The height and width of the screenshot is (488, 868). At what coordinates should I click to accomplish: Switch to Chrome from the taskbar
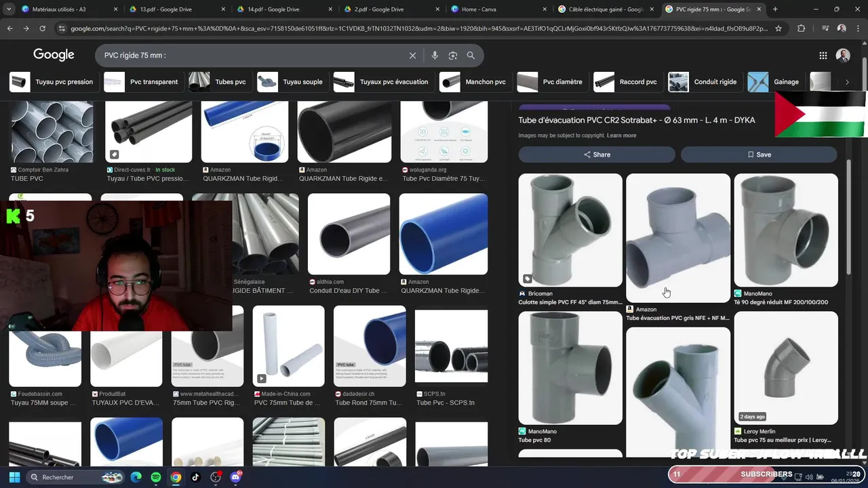point(176,477)
